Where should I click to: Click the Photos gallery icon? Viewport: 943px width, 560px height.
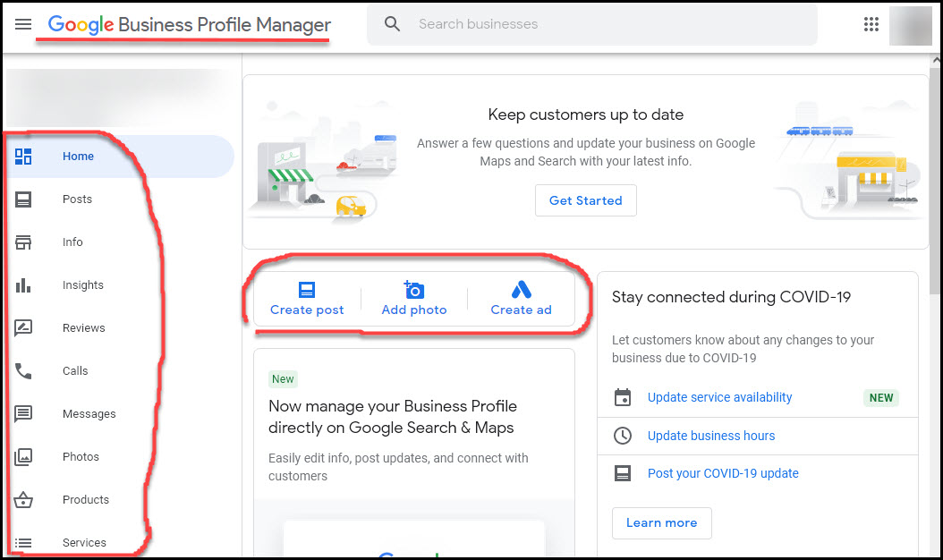[x=23, y=456]
